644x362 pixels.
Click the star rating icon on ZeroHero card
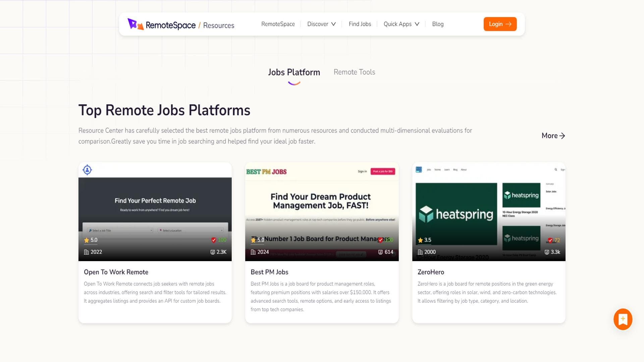[x=420, y=240]
